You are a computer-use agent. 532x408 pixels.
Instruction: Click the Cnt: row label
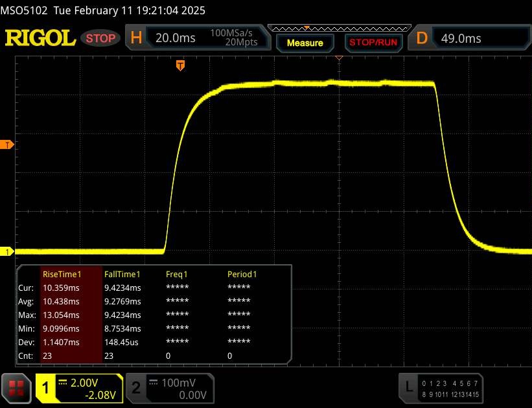[x=26, y=356]
